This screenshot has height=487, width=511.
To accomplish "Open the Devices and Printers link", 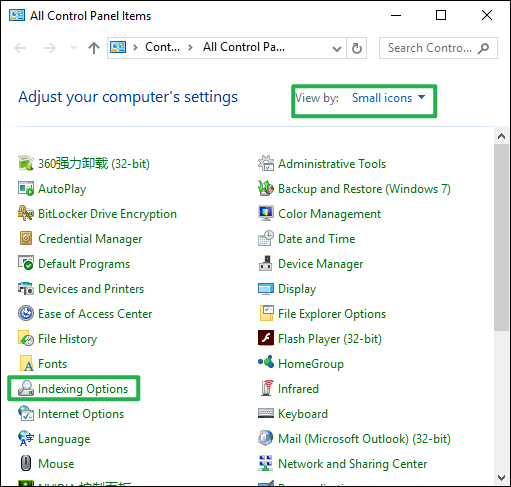I will 91,289.
